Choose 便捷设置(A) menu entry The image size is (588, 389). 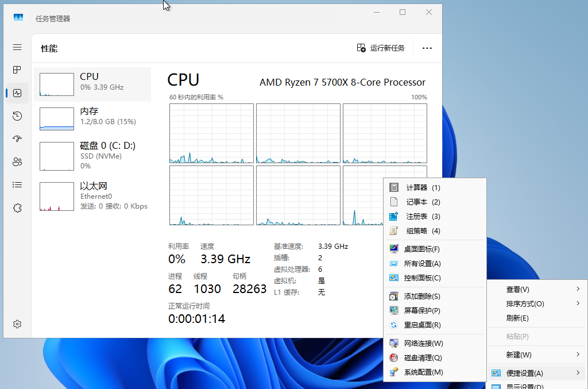[x=536, y=373]
